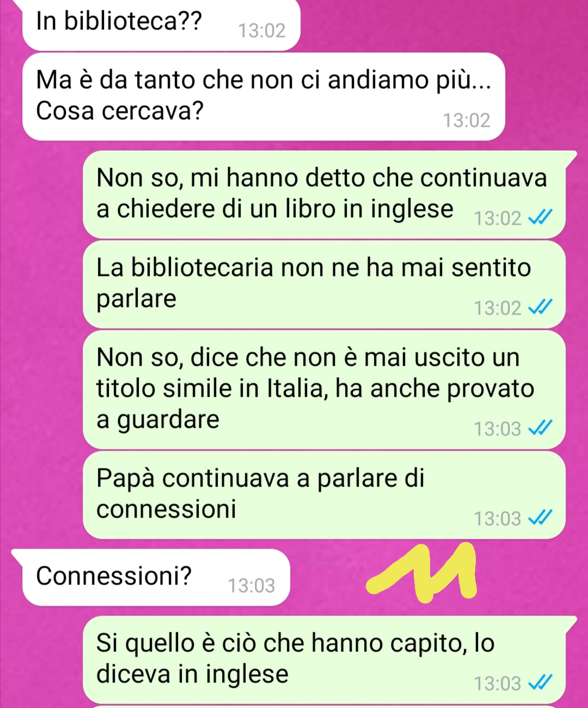Tap the "Cosa cercava?" text line

[x=120, y=111]
